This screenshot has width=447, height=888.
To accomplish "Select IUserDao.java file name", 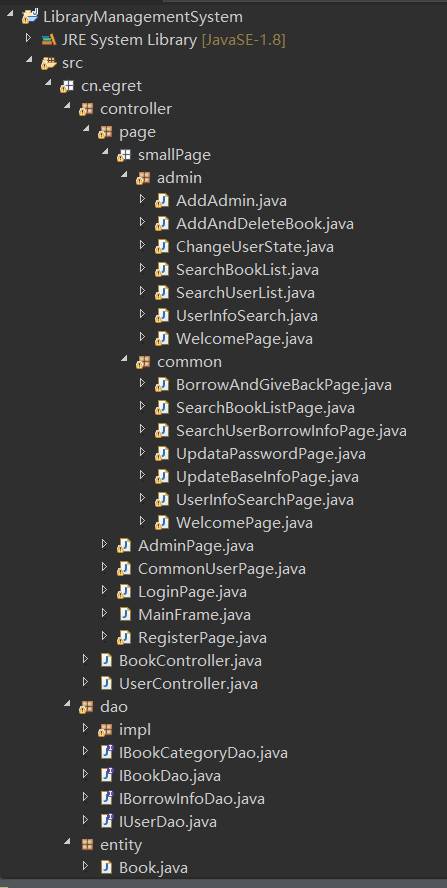I will [168, 821].
